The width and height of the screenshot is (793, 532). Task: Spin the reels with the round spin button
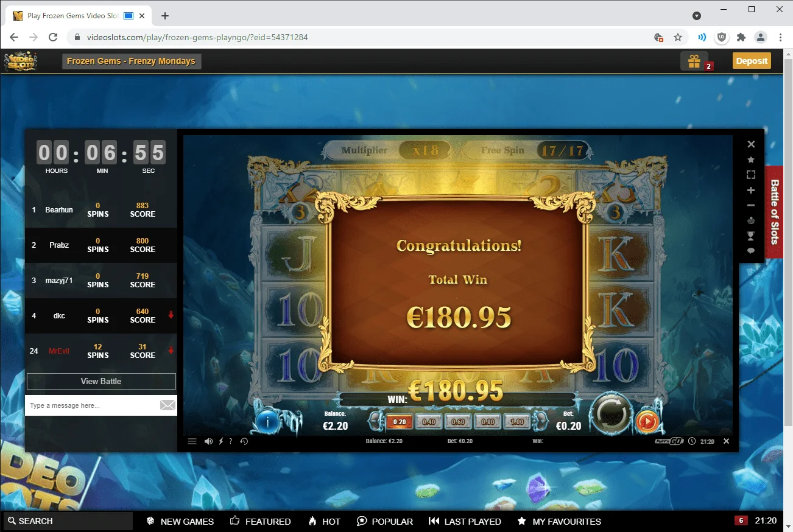(x=612, y=413)
